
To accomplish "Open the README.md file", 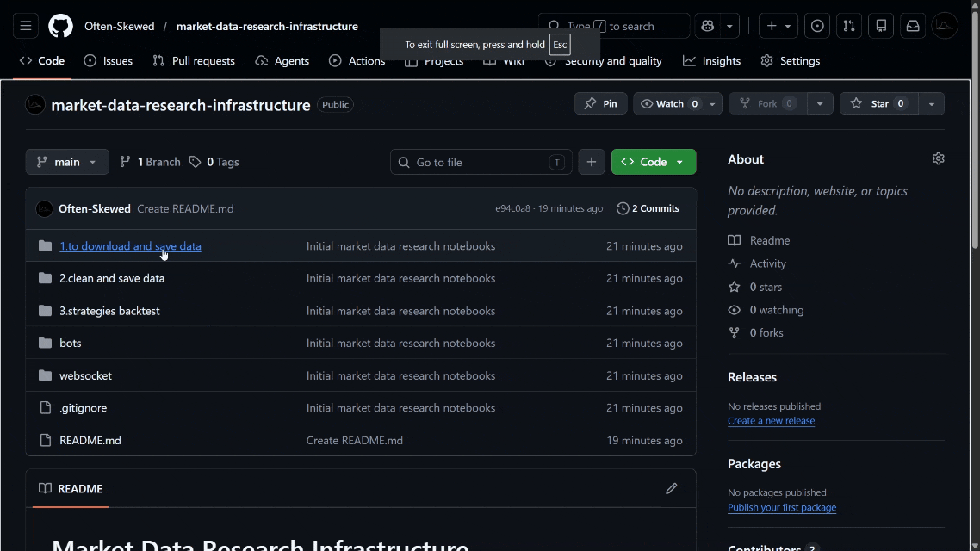I will point(90,440).
